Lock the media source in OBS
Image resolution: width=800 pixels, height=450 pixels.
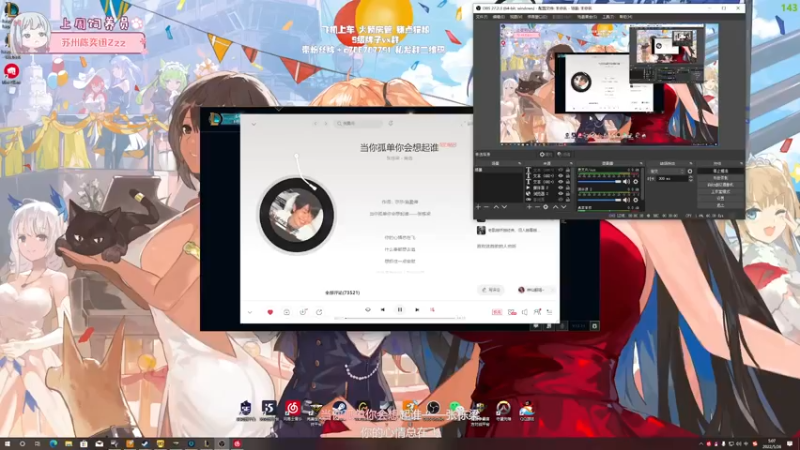click(x=568, y=188)
